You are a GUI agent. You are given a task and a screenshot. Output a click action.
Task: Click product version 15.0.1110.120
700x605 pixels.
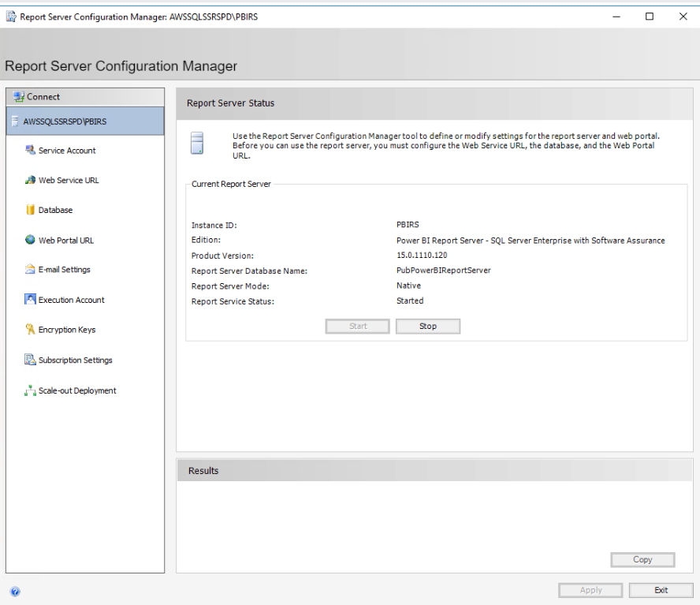[422, 255]
